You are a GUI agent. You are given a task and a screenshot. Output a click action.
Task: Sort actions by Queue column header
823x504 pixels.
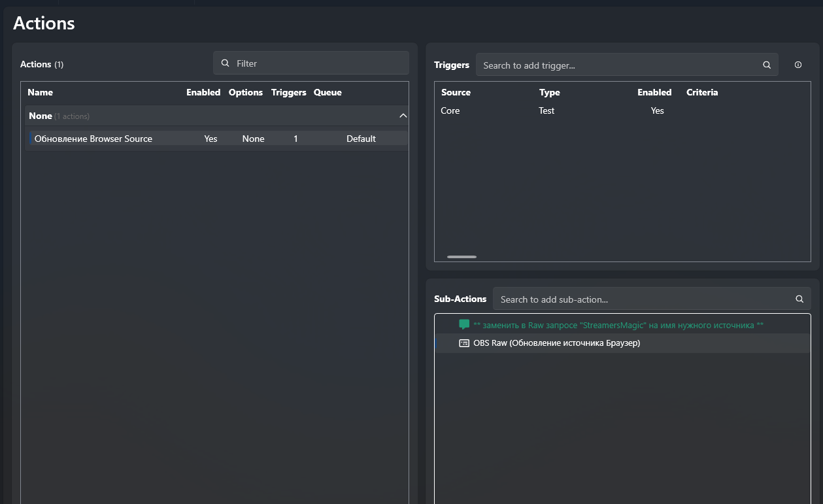328,92
